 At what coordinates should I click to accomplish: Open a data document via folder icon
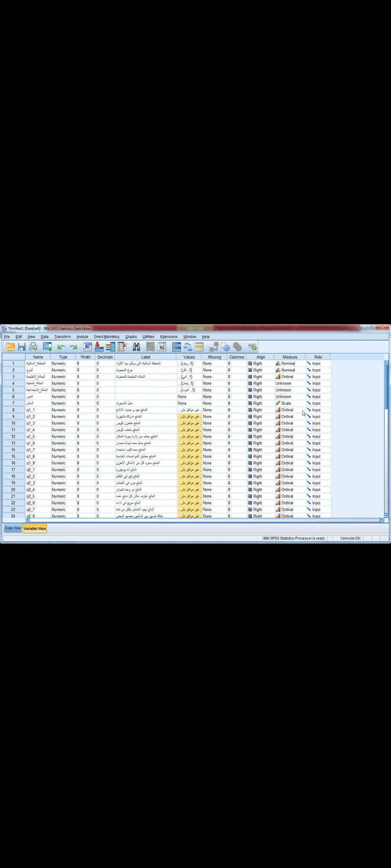click(10, 347)
